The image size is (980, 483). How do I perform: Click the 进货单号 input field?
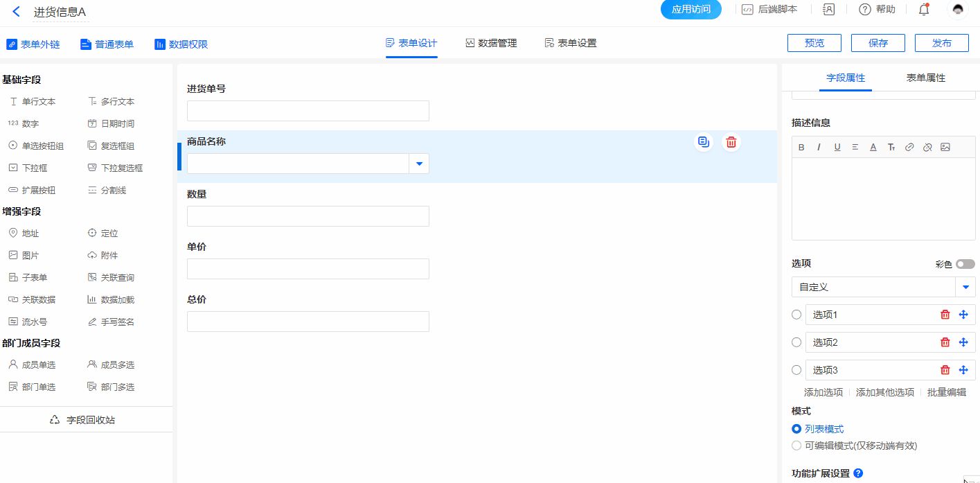(x=308, y=111)
